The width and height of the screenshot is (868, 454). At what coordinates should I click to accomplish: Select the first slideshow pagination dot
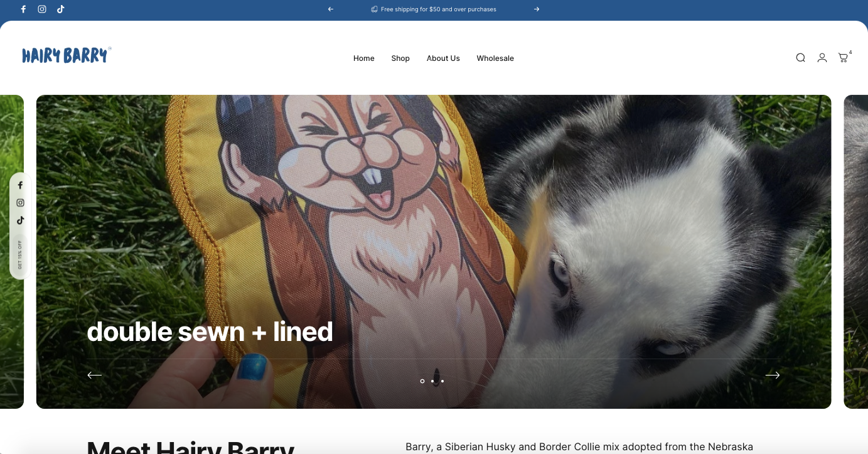tap(422, 381)
